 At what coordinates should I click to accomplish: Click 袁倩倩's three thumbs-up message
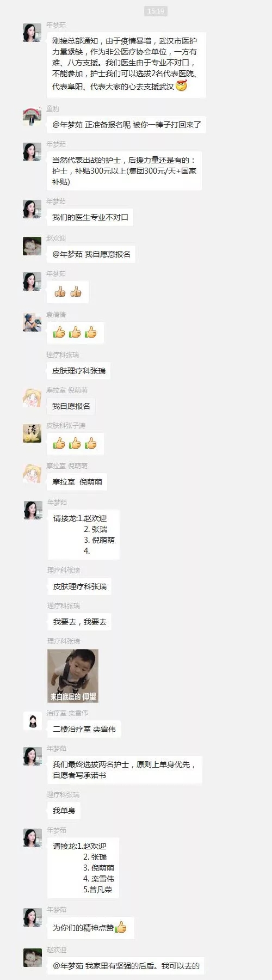75,332
